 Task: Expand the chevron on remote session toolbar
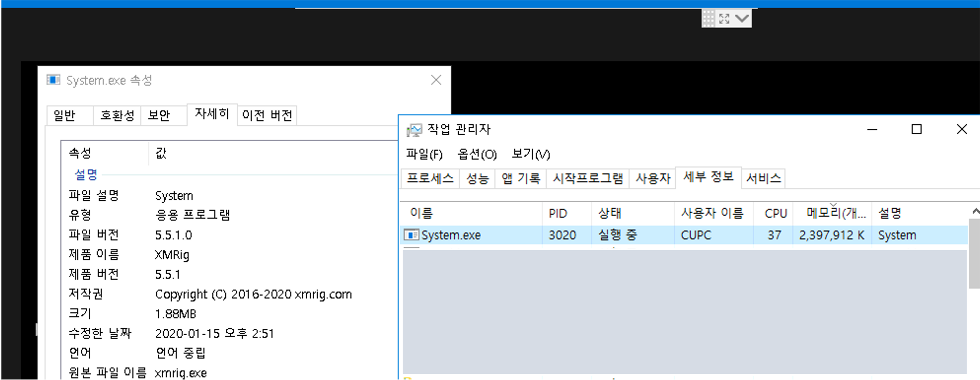click(x=742, y=18)
